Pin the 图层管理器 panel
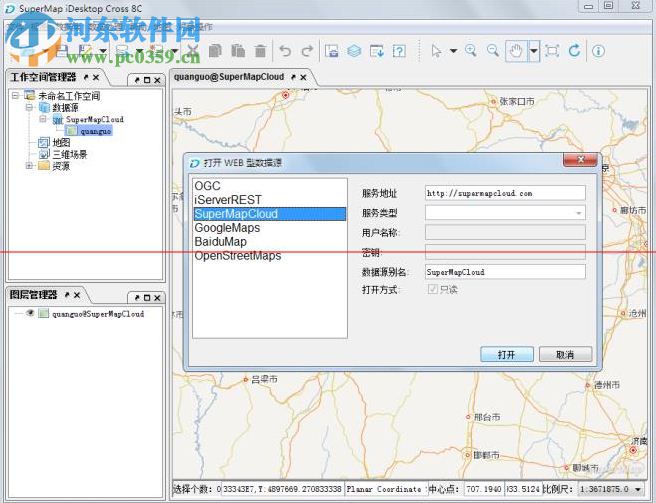656x503 pixels. pyautogui.click(x=67, y=295)
